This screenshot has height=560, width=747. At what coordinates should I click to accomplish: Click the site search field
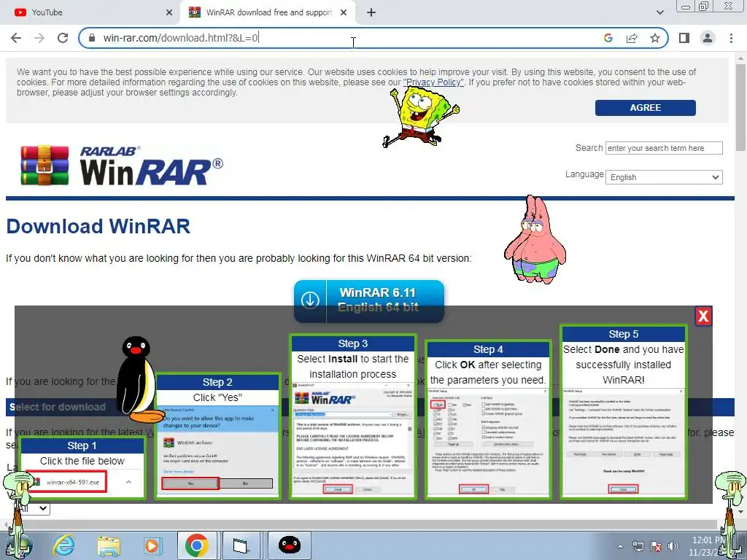click(x=664, y=148)
